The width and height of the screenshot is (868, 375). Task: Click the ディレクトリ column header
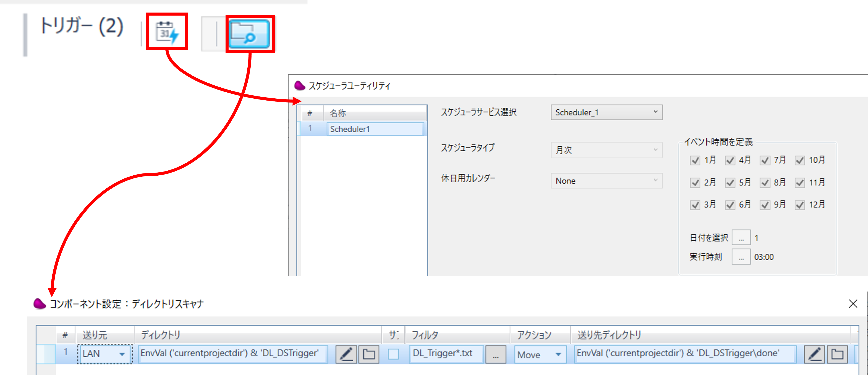tap(258, 335)
